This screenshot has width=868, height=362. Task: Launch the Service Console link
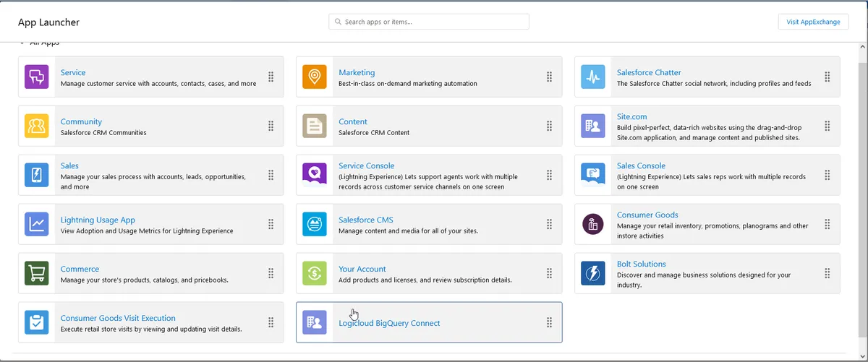tap(367, 165)
